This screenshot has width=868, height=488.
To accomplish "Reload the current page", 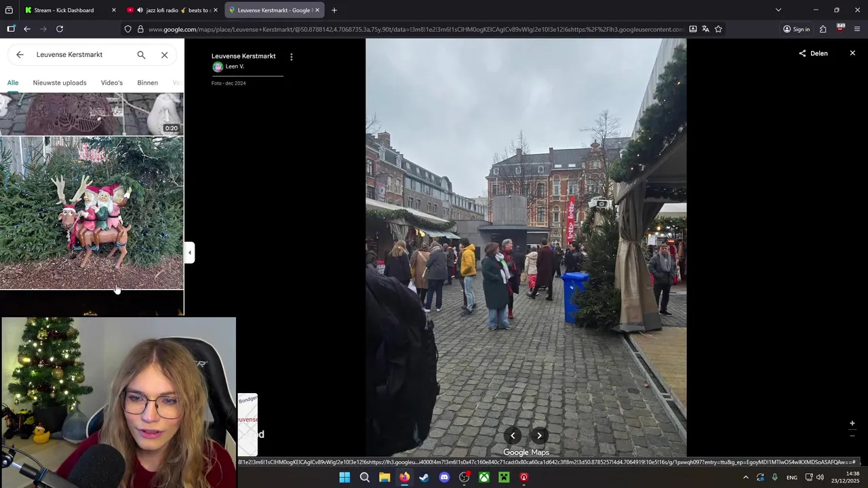I will 60,29.
